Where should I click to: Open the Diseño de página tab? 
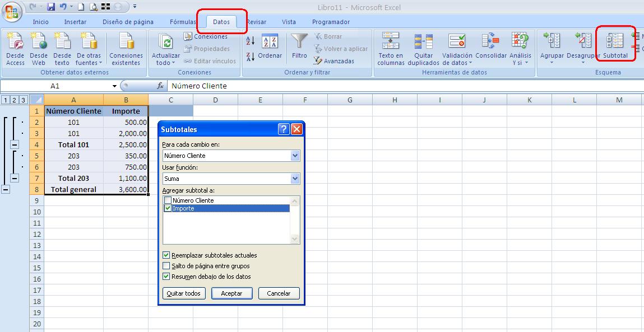(x=128, y=22)
